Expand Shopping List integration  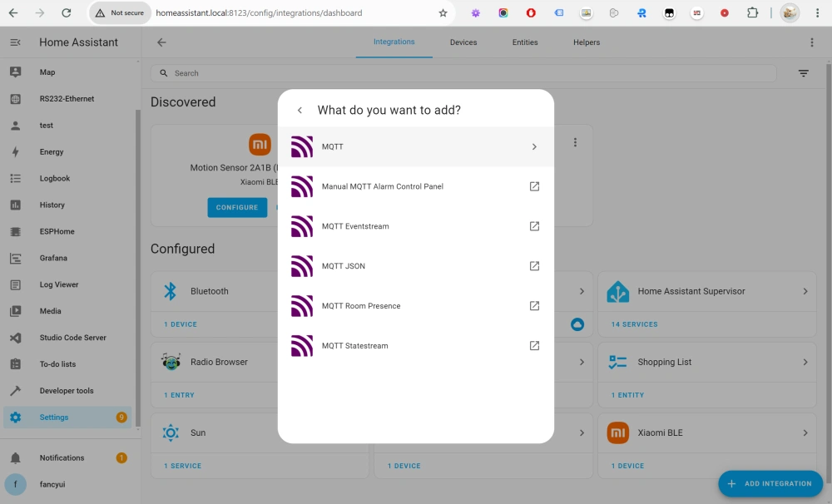[805, 362]
